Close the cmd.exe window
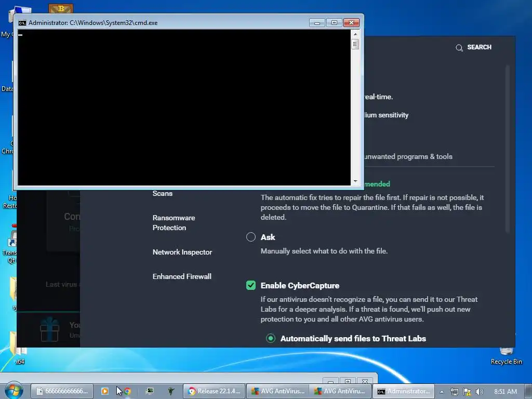 click(x=351, y=23)
